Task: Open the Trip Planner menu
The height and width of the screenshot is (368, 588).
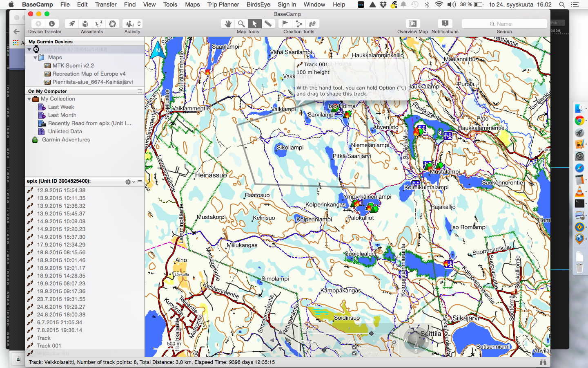Action: coord(223,4)
